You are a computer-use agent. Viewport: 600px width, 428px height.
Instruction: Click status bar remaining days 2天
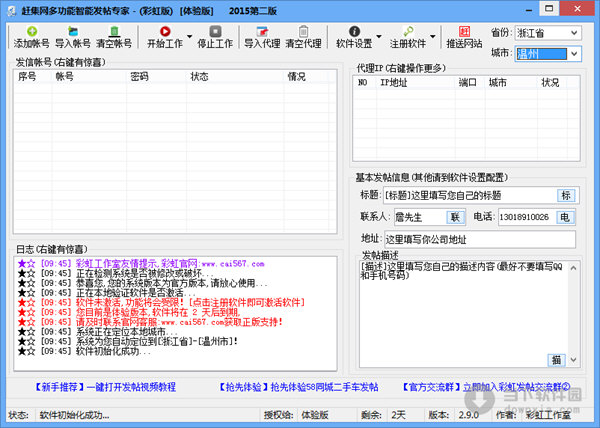(x=398, y=415)
